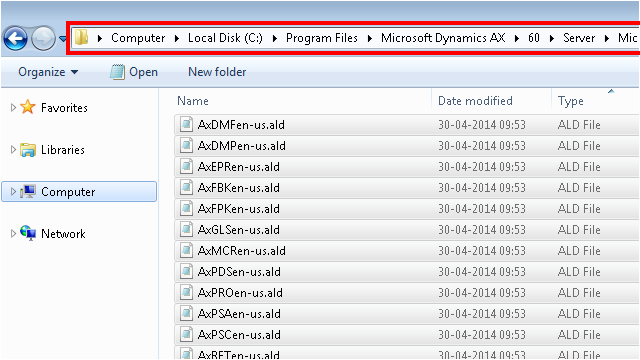This screenshot has height=360, width=640.
Task: Click date modified of AxPSAen-us.ald row
Action: tap(482, 314)
